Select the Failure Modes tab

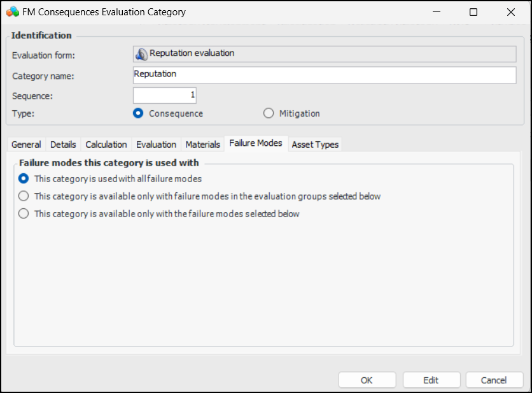click(256, 143)
